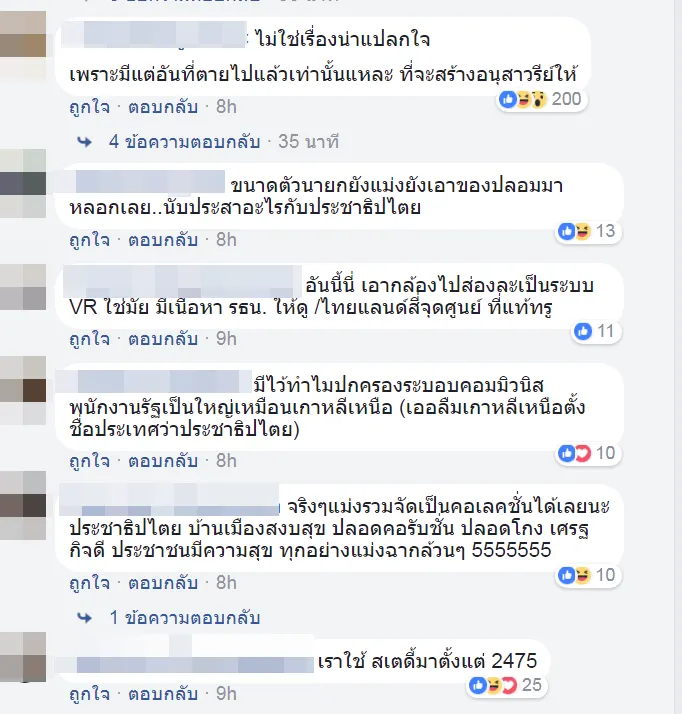
Task: Open the 9h timestamp on VR comment
Action: [226, 339]
